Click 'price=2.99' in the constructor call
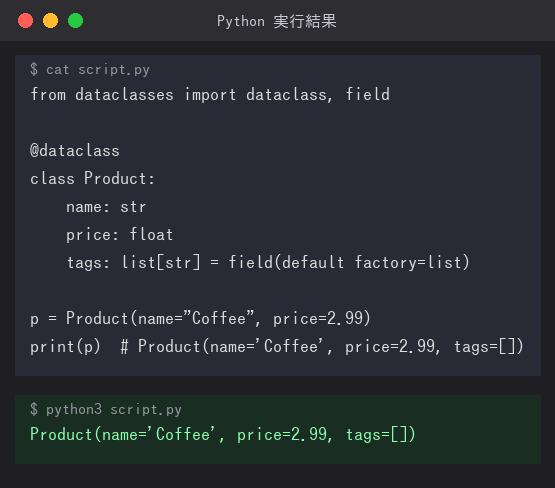This screenshot has height=488, width=555. pos(322,318)
